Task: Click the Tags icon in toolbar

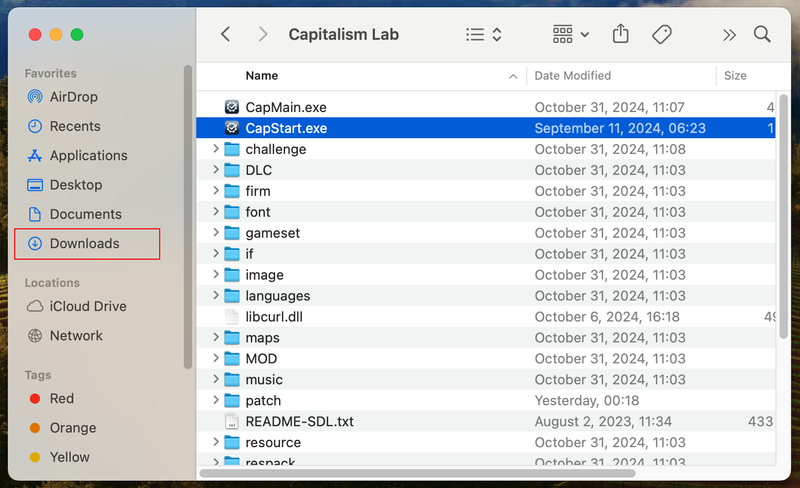Action: click(662, 35)
